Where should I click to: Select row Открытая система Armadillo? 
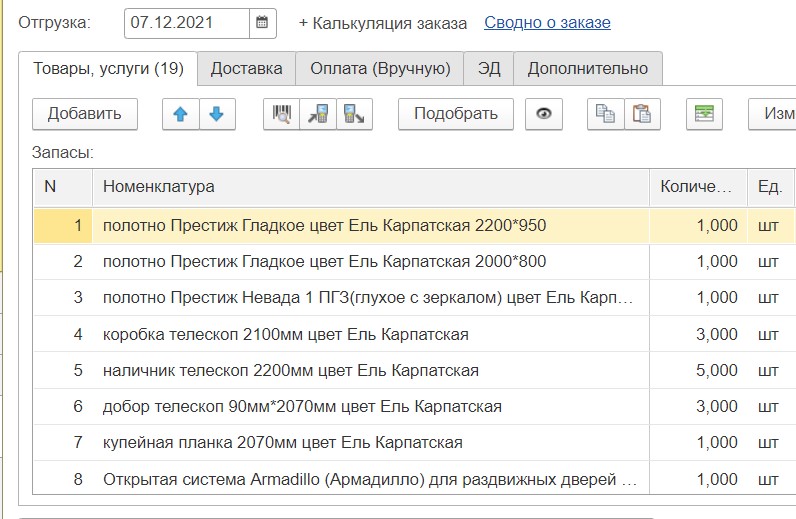pyautogui.click(x=414, y=478)
